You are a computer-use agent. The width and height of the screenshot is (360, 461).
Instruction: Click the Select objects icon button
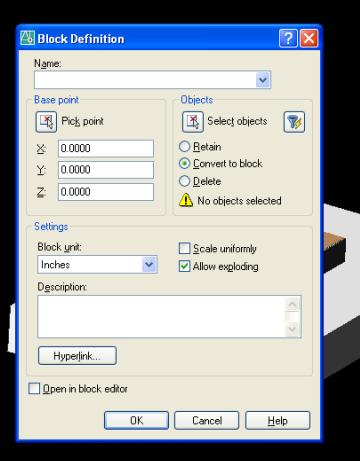[193, 122]
